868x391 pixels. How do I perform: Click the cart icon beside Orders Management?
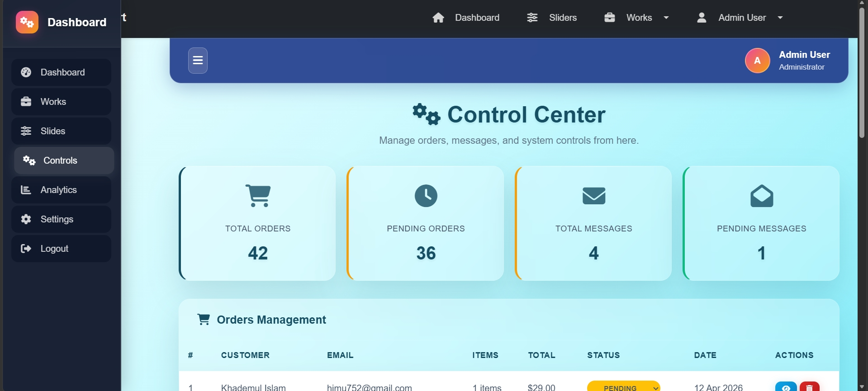(204, 320)
